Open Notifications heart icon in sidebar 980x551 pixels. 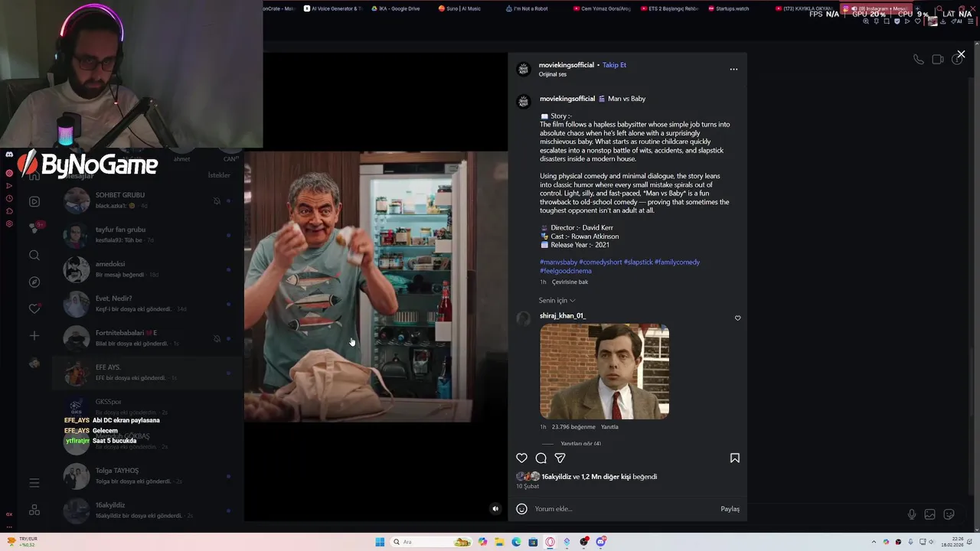(34, 309)
